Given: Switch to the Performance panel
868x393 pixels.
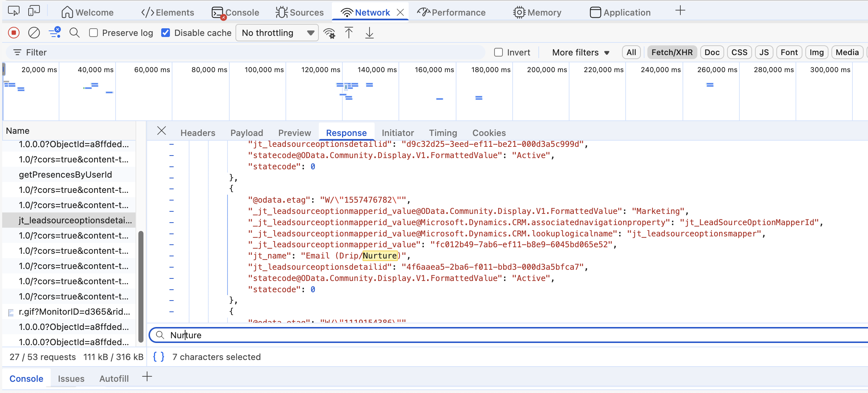Looking at the screenshot, I should click(x=451, y=12).
